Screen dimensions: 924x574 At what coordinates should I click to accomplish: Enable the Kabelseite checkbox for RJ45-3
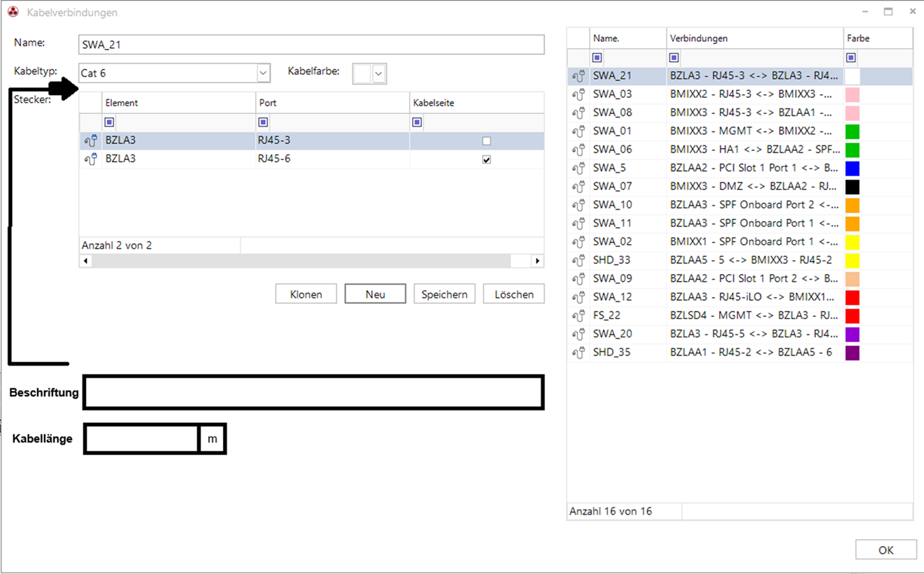coord(487,141)
